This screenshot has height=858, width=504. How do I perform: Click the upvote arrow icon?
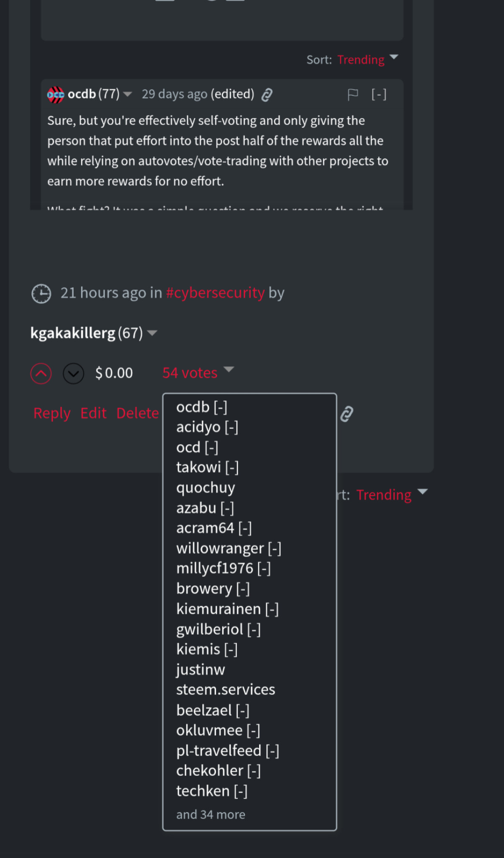(41, 373)
